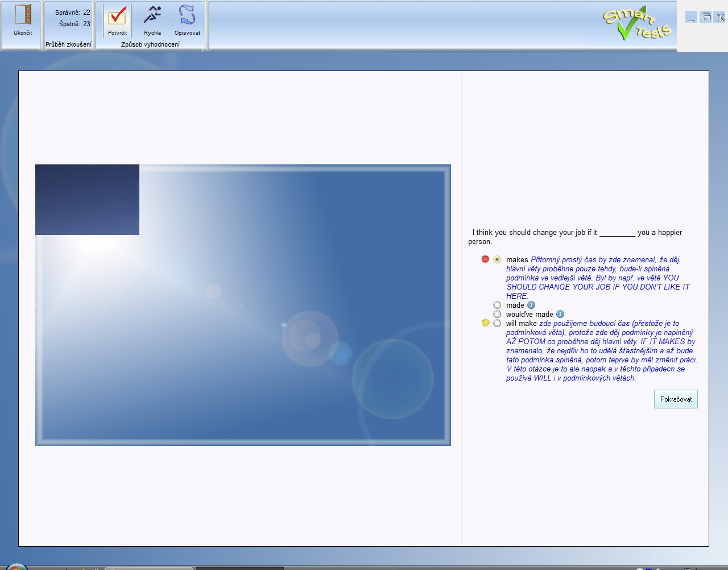Image resolution: width=728 pixels, height=570 pixels.
Task: Click the Smart Tests logo
Action: [x=636, y=23]
